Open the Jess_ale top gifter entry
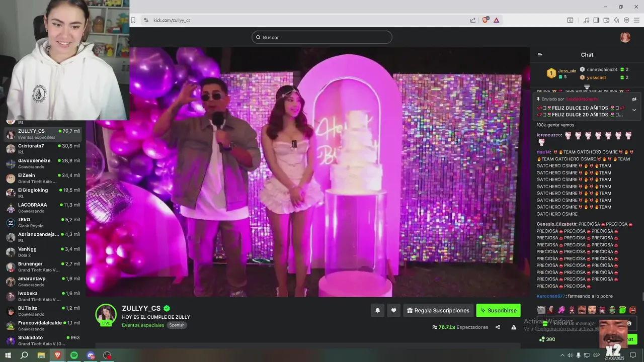This screenshot has height=362, width=644. pos(561,73)
